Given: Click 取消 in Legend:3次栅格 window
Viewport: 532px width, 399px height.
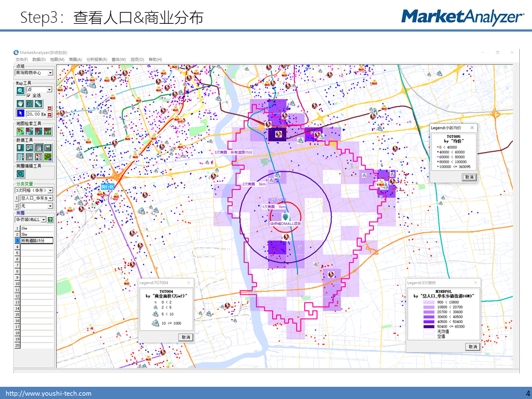Looking at the screenshot, I should click(473, 346).
